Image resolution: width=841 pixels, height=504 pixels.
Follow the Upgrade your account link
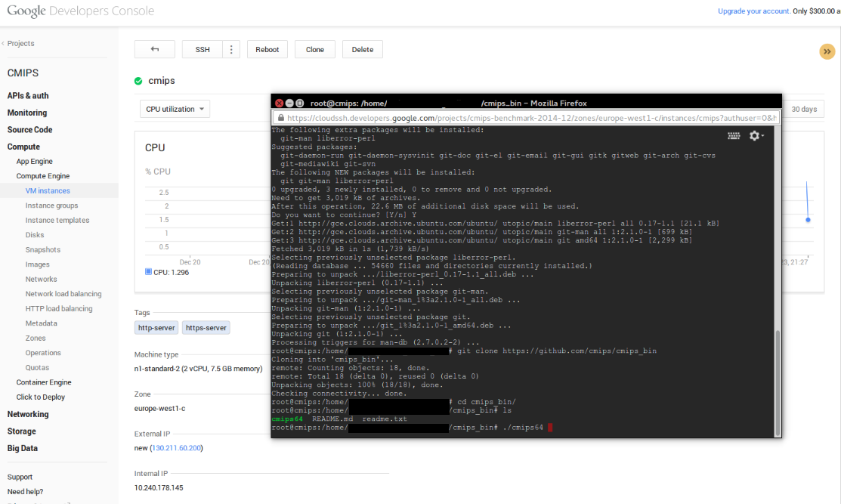point(753,11)
